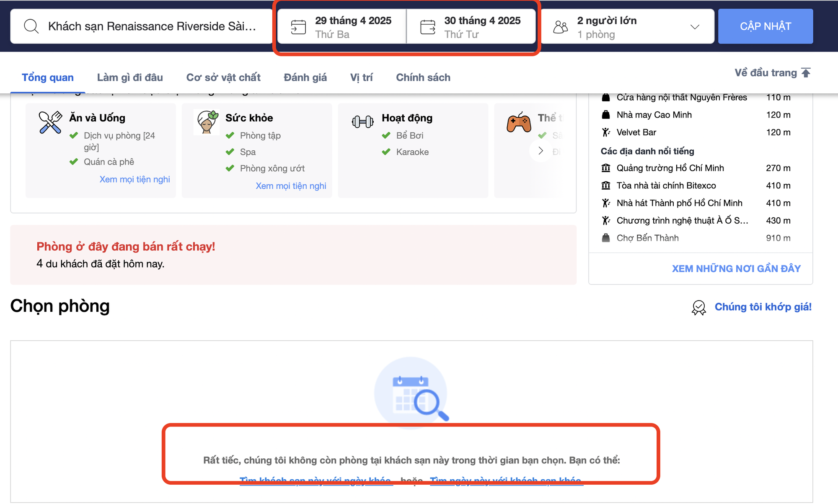Click the CẬP NHẬT button

[x=766, y=26]
